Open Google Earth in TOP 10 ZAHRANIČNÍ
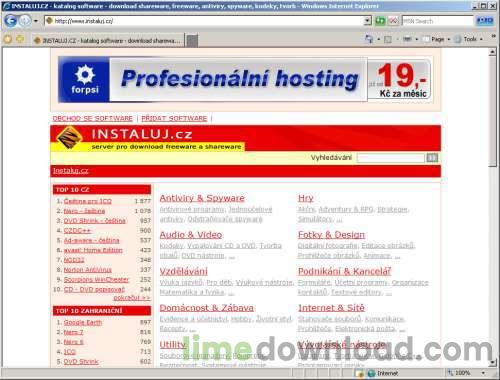Viewport: 500px width, 380px height. (x=83, y=322)
